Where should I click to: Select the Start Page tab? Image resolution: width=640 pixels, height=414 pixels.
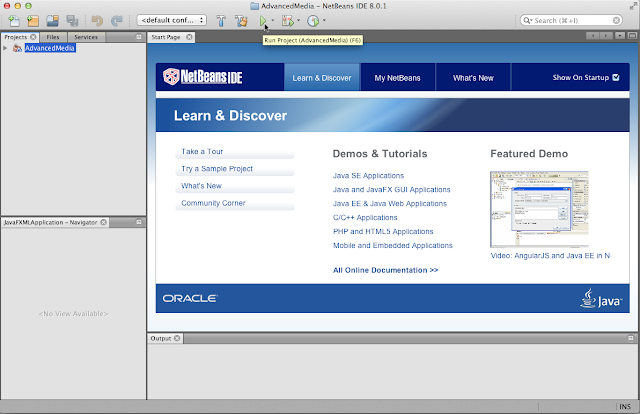tap(166, 37)
